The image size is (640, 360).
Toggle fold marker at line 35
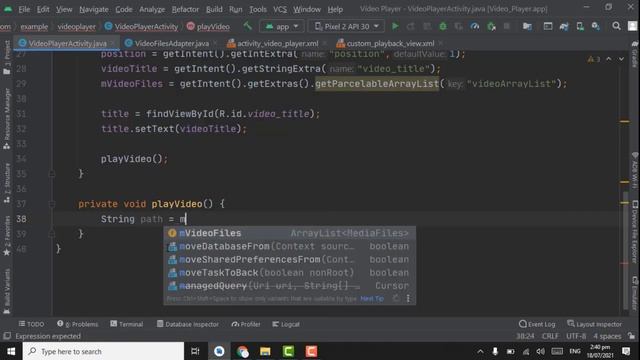pos(52,174)
